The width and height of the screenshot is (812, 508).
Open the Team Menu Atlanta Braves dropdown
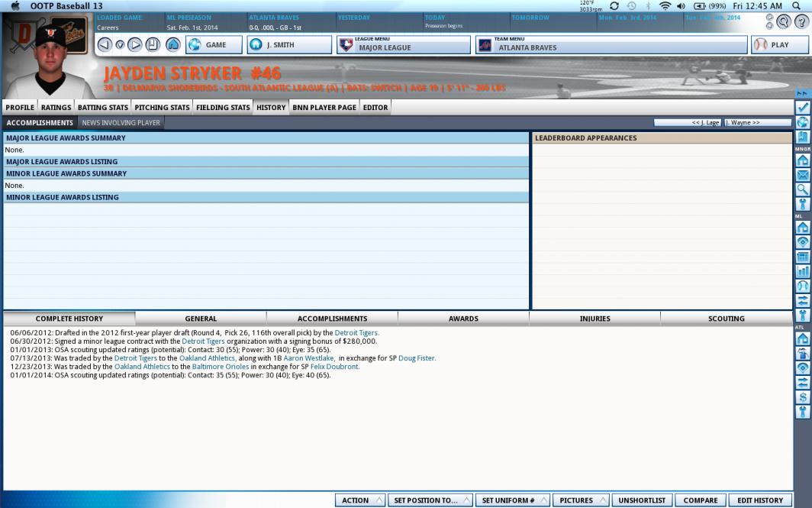611,45
